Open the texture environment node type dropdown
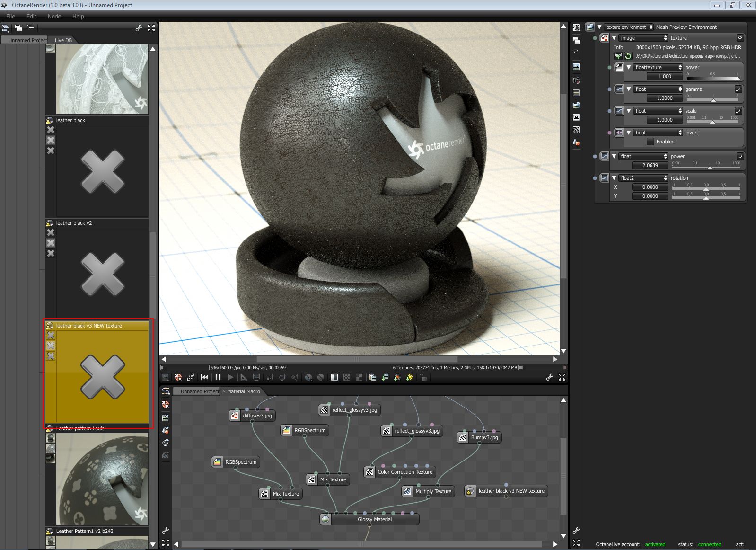This screenshot has width=756, height=550. [x=629, y=27]
